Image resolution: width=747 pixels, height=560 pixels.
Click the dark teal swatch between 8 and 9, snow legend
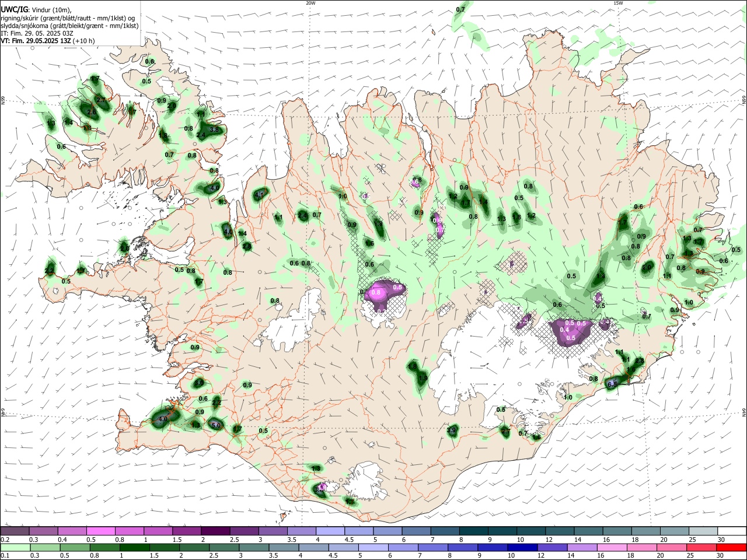474,531
